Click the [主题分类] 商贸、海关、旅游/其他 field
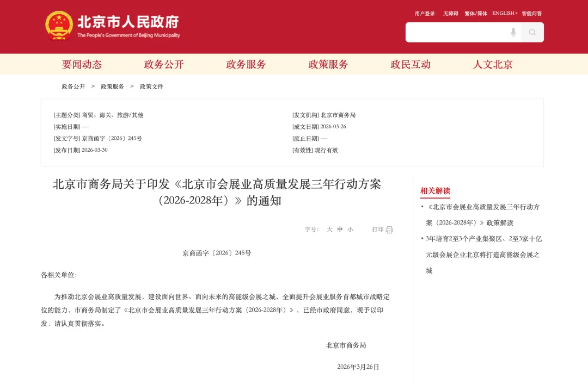Screen dimensions: 588x384 pyautogui.click(x=98, y=115)
